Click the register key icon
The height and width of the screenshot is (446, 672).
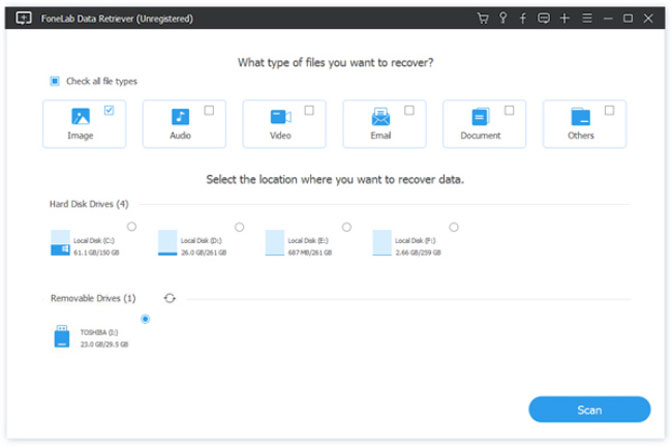click(x=503, y=18)
